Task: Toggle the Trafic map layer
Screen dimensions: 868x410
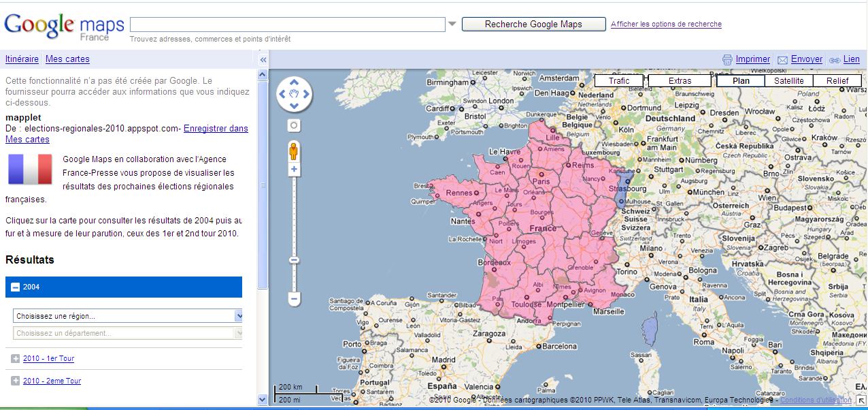Action: pyautogui.click(x=618, y=80)
